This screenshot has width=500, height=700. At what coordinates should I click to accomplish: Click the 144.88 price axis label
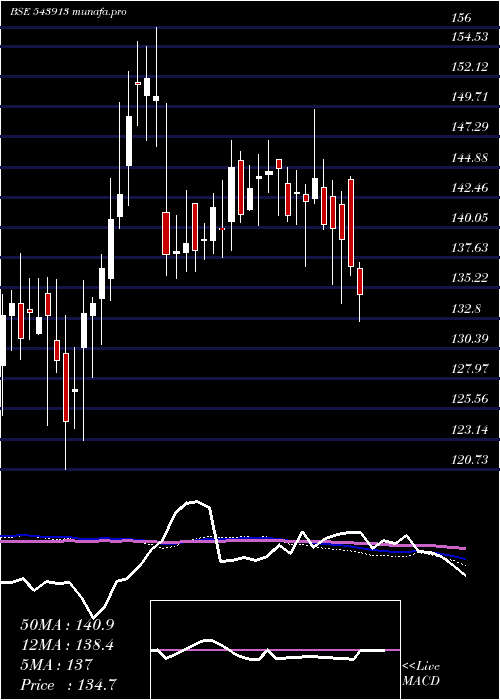470,158
